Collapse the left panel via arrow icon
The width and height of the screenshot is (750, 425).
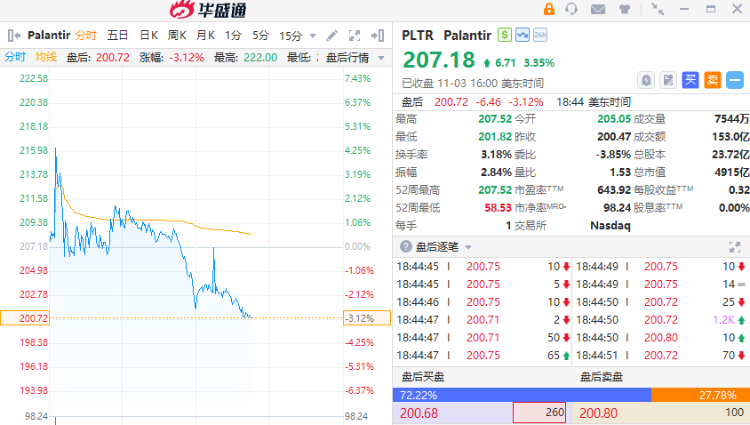[14, 35]
